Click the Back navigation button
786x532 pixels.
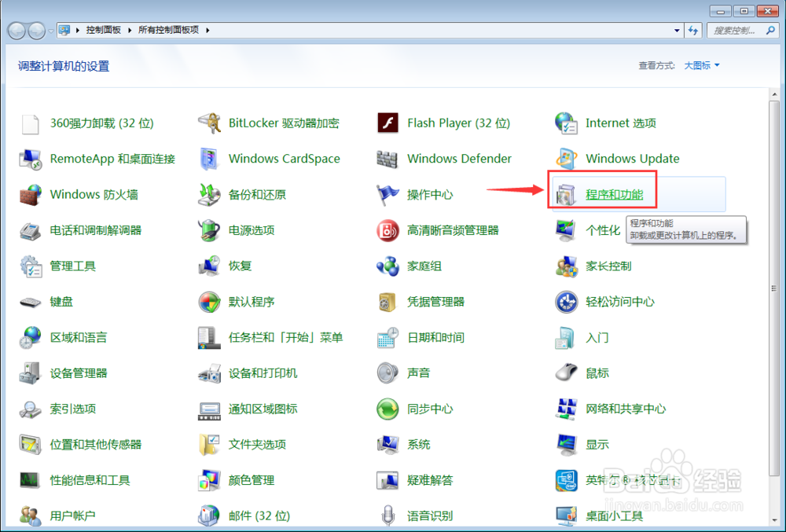17,31
